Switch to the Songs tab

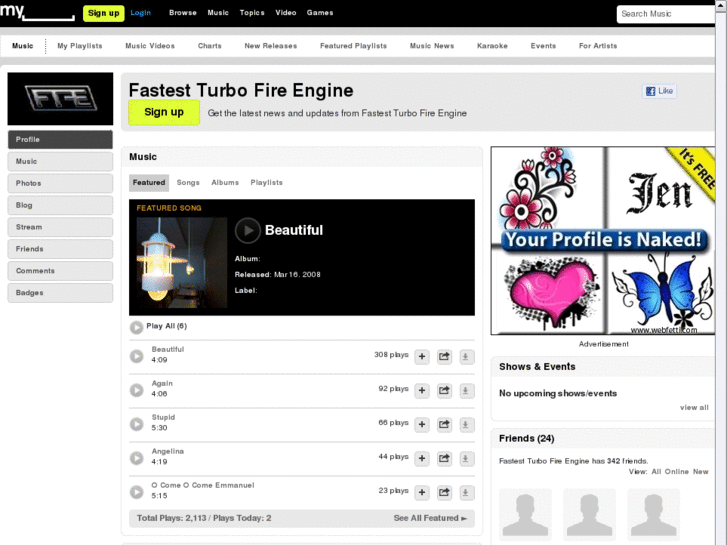point(188,183)
